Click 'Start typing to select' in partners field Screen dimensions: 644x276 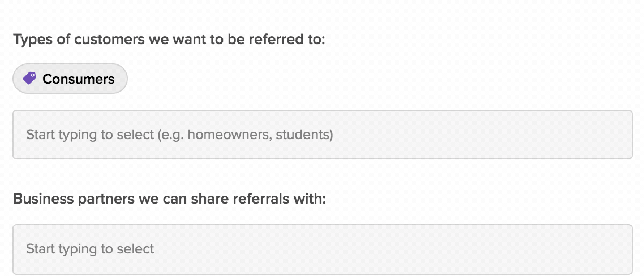coord(90,249)
